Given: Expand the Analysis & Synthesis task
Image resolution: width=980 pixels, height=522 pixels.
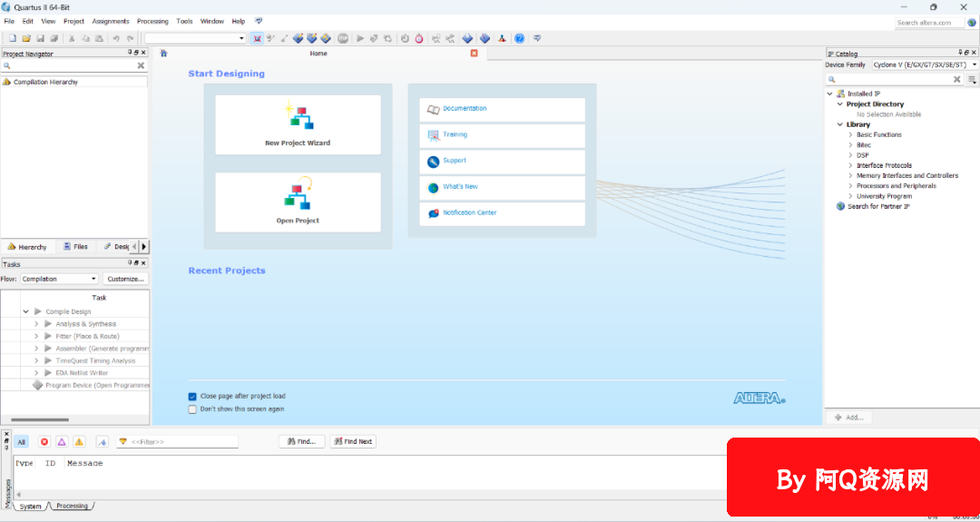Looking at the screenshot, I should coord(36,324).
